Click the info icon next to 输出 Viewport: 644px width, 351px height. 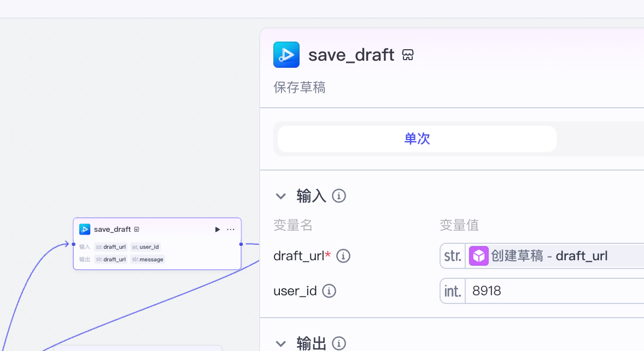pyautogui.click(x=339, y=343)
